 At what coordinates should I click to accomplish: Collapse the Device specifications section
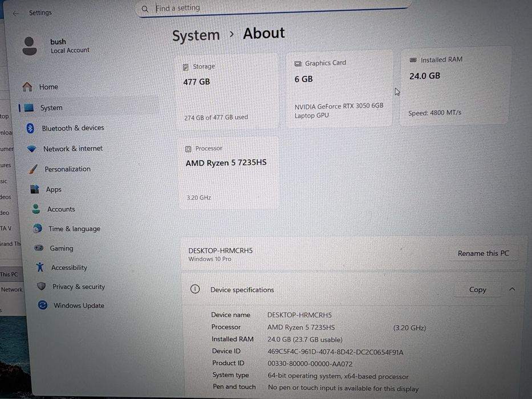512,290
